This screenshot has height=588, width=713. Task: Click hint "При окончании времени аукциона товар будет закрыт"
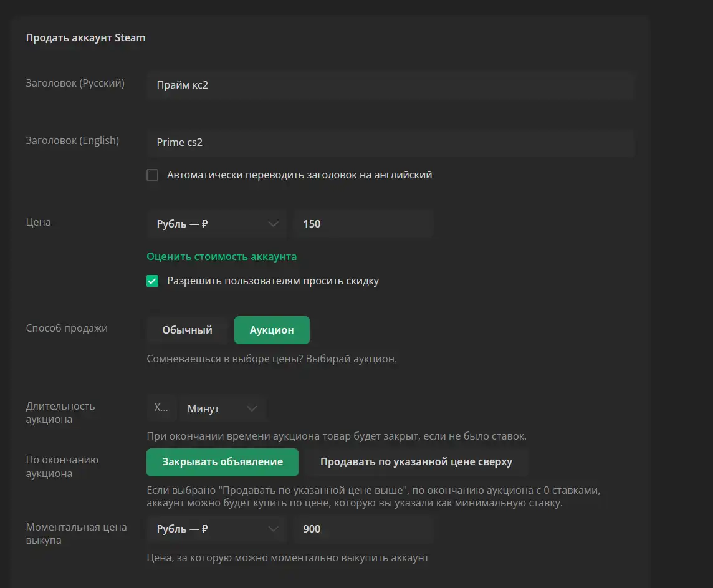pyautogui.click(x=337, y=436)
